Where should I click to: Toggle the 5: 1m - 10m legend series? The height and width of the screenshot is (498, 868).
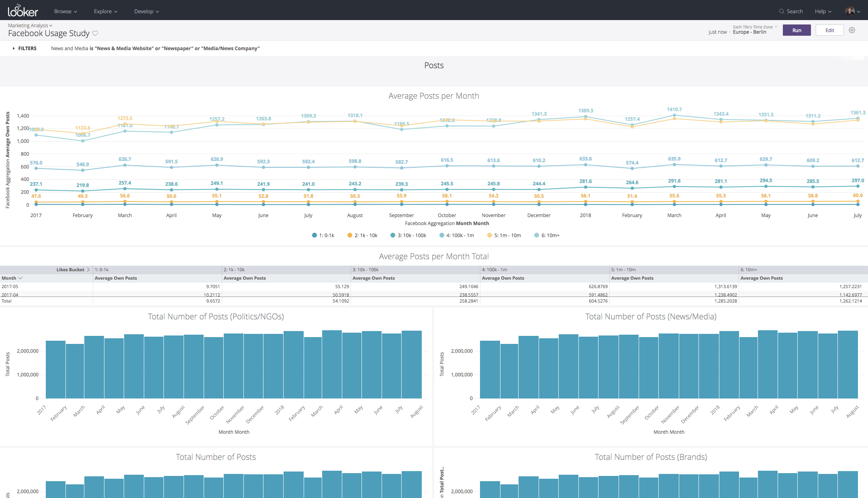504,236
